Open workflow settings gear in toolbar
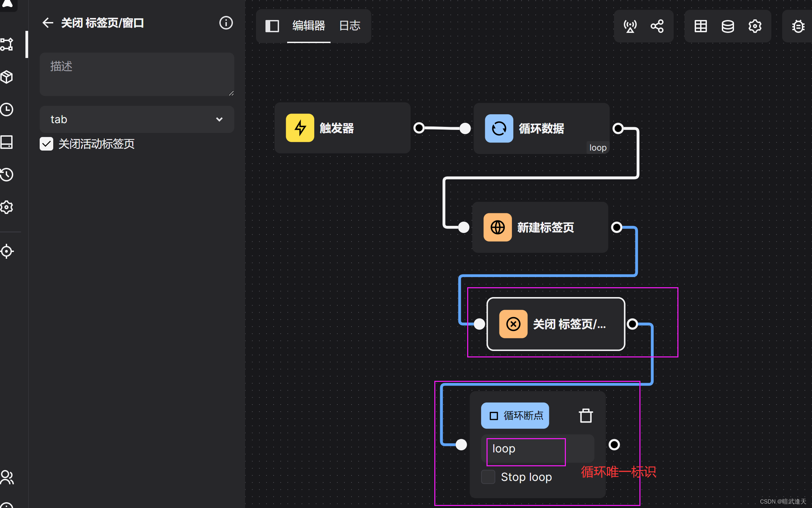This screenshot has height=508, width=812. click(755, 26)
